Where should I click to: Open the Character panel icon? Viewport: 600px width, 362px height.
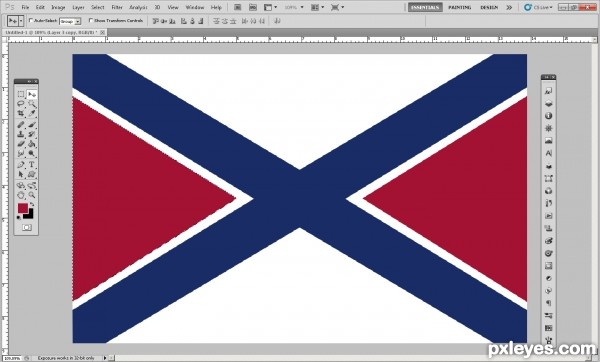tap(548, 153)
